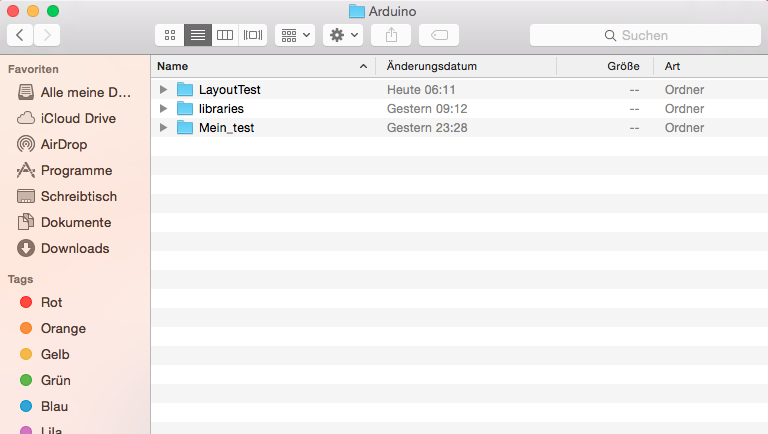
Task: Open iCloud Drive in sidebar
Action: click(x=67, y=118)
